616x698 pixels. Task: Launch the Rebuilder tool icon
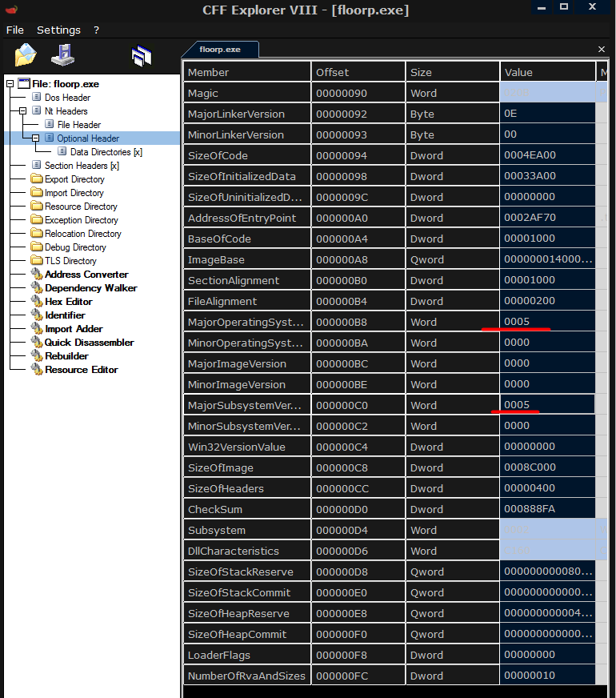[37, 355]
